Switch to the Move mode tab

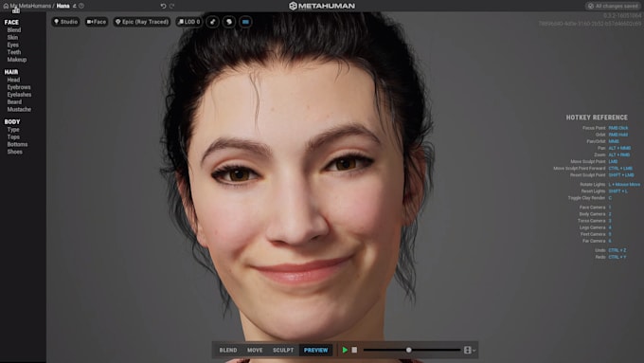click(255, 351)
